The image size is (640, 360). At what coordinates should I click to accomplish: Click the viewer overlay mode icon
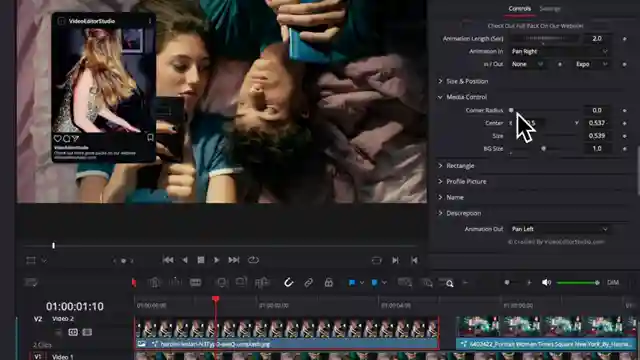pos(31,260)
